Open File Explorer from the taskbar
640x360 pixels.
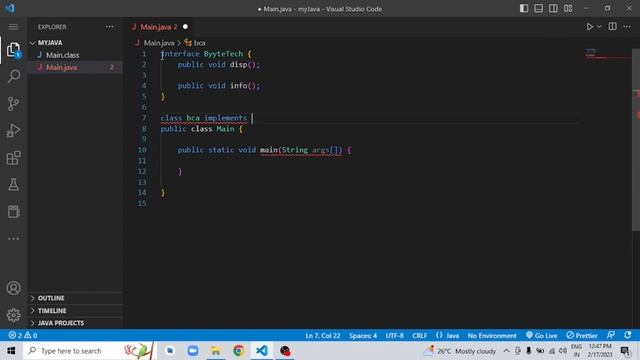pos(216,351)
